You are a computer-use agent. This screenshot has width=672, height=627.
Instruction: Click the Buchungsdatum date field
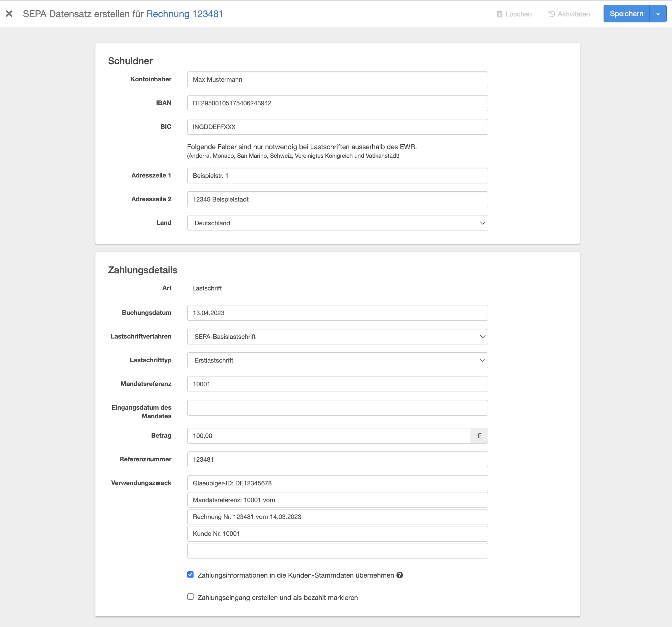[337, 313]
